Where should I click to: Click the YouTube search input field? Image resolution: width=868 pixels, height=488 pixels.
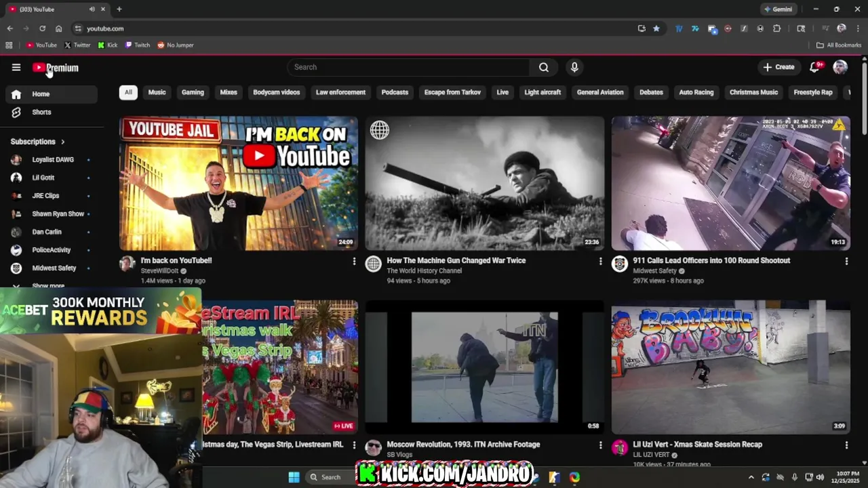tap(408, 67)
